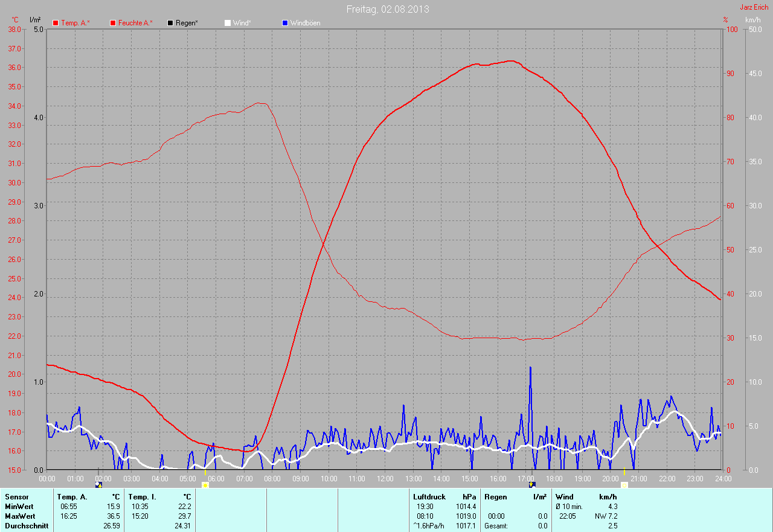The image size is (773, 532).
Task: Click the 'Luftdruck' column header
Action: coord(429,497)
